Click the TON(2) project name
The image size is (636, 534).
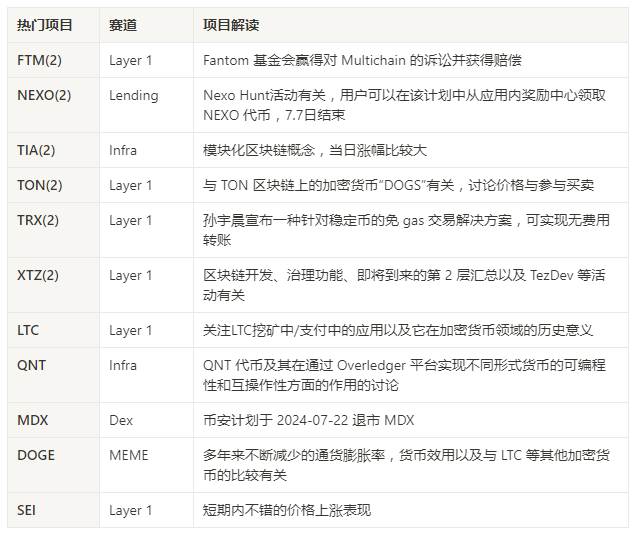coord(40,185)
